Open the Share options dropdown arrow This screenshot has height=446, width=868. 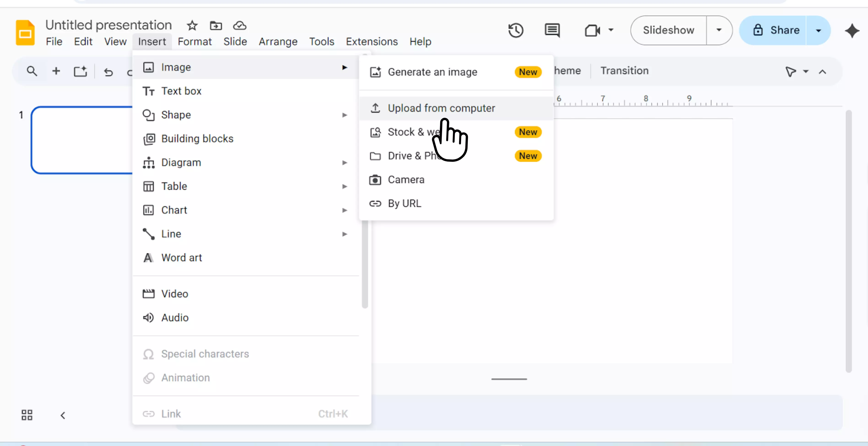818,30
